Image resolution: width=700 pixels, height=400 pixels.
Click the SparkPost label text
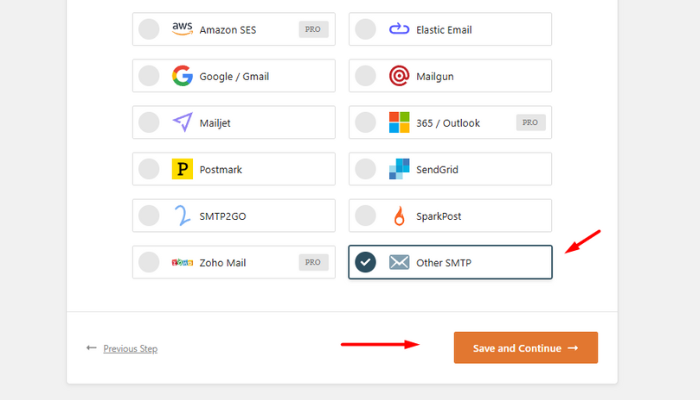[x=438, y=217]
